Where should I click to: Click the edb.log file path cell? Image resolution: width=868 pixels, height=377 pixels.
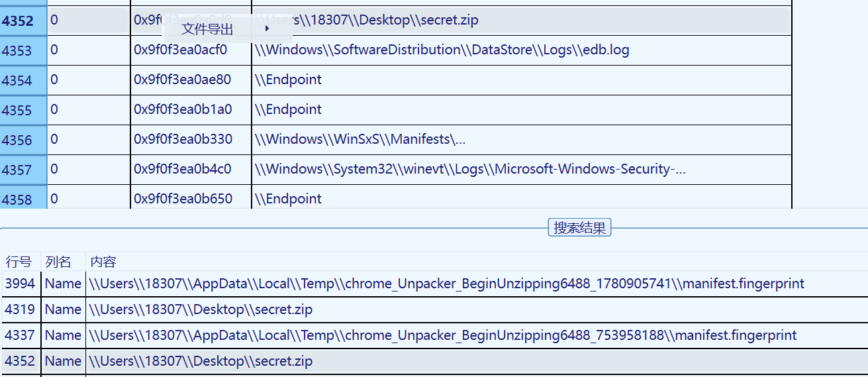pos(522,50)
